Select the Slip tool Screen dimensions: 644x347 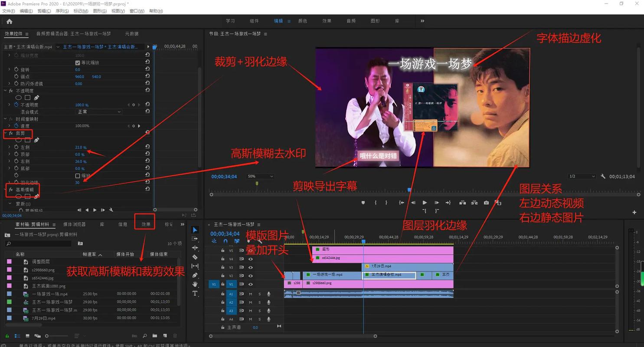195,266
